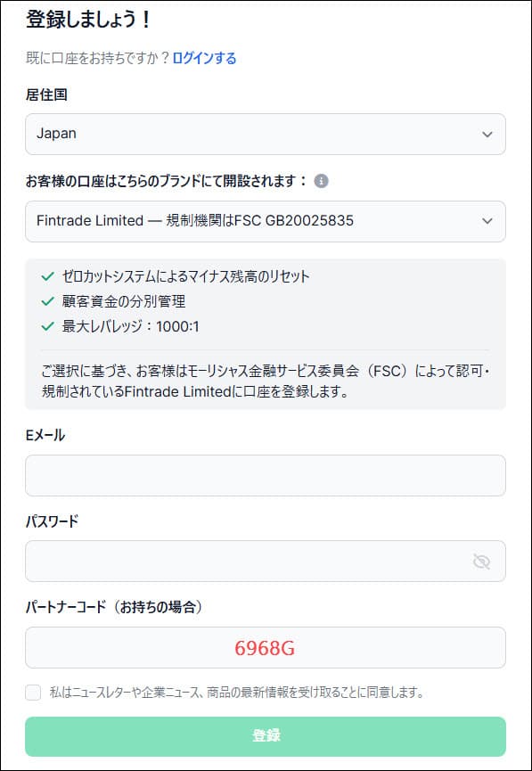Toggle password visibility with the crossed-eye icon
This screenshot has height=771, width=532.
481,561
